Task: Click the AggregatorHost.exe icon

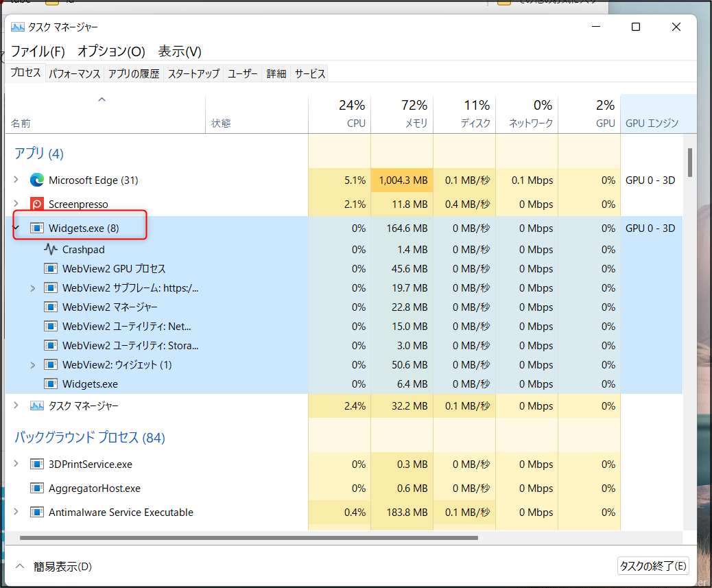Action: [37, 488]
